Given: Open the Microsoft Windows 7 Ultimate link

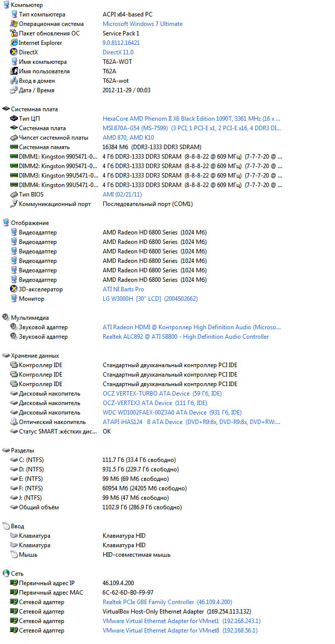Looking at the screenshot, I should pyautogui.click(x=143, y=24).
